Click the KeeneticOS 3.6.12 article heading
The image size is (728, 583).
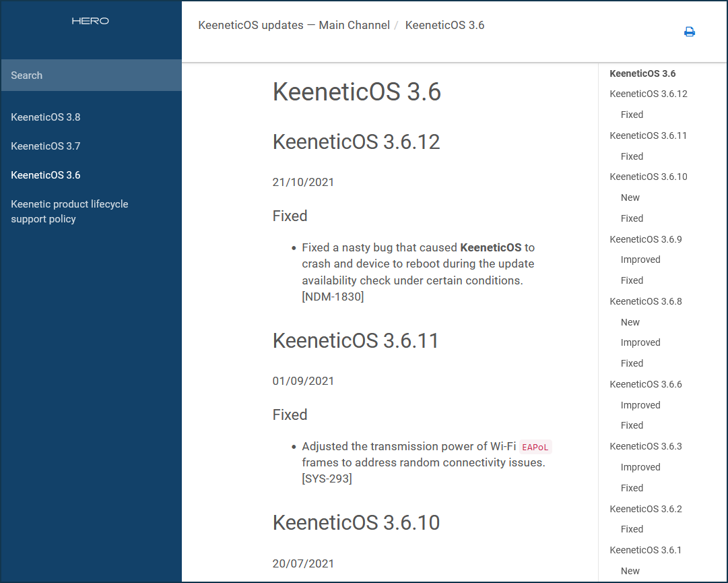(x=356, y=142)
